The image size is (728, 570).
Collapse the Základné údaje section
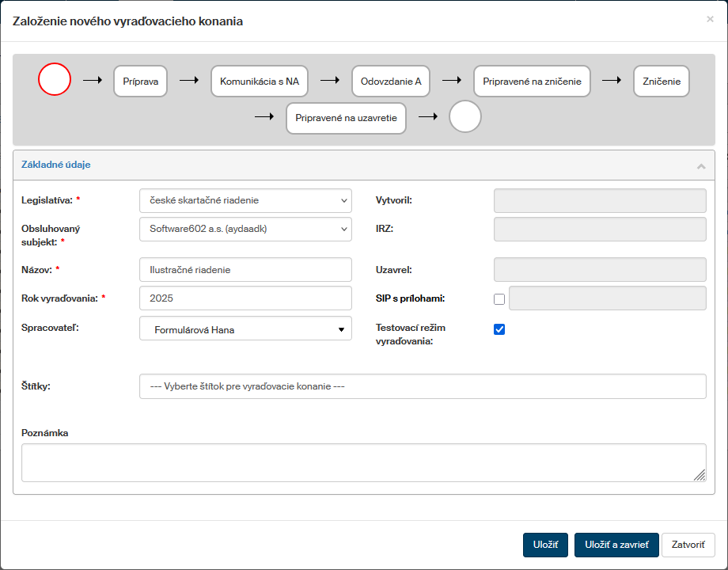(700, 165)
